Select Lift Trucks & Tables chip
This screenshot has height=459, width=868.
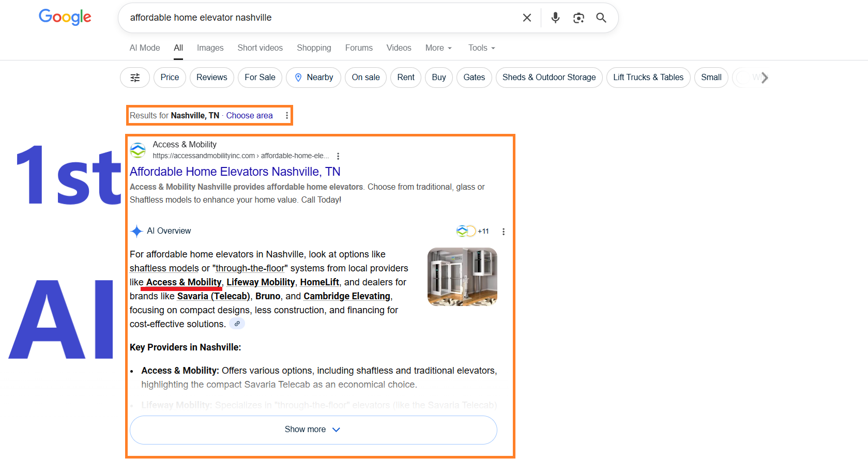tap(648, 78)
